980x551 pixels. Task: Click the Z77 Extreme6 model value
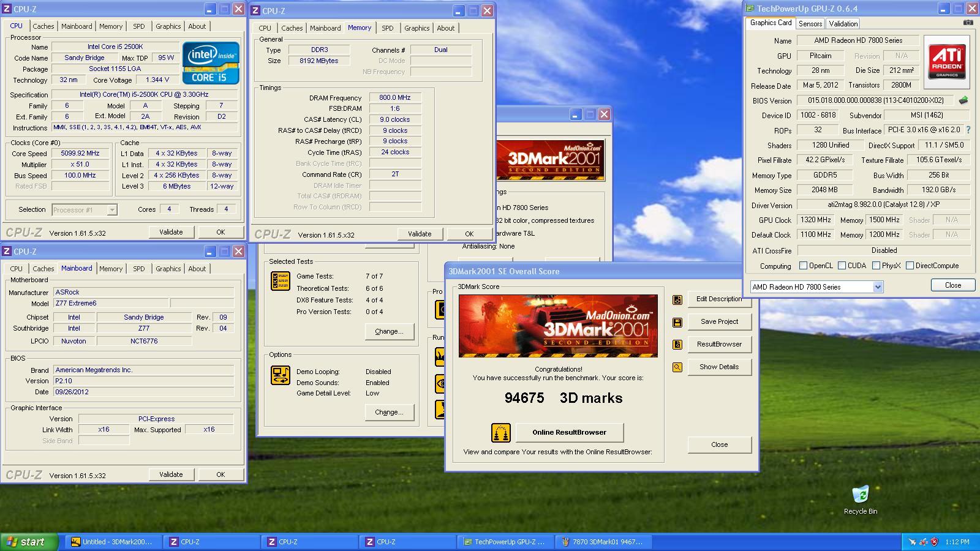[x=110, y=304]
